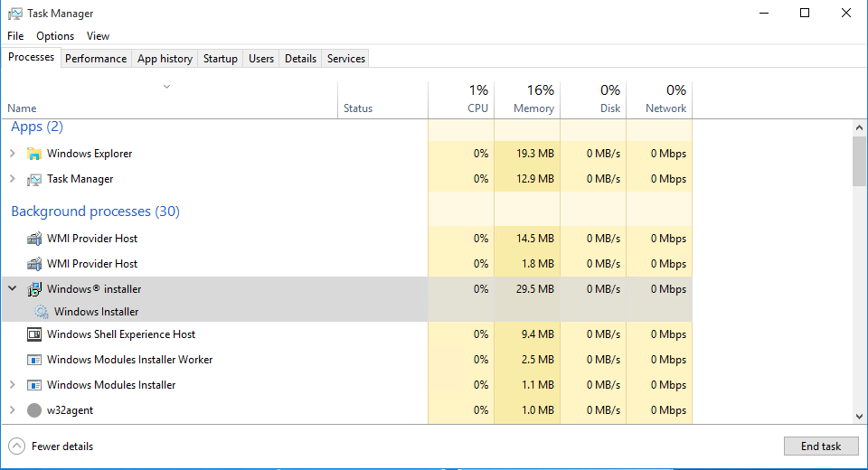Collapse the Windows® installer process group
The height and width of the screenshot is (470, 868).
12,289
